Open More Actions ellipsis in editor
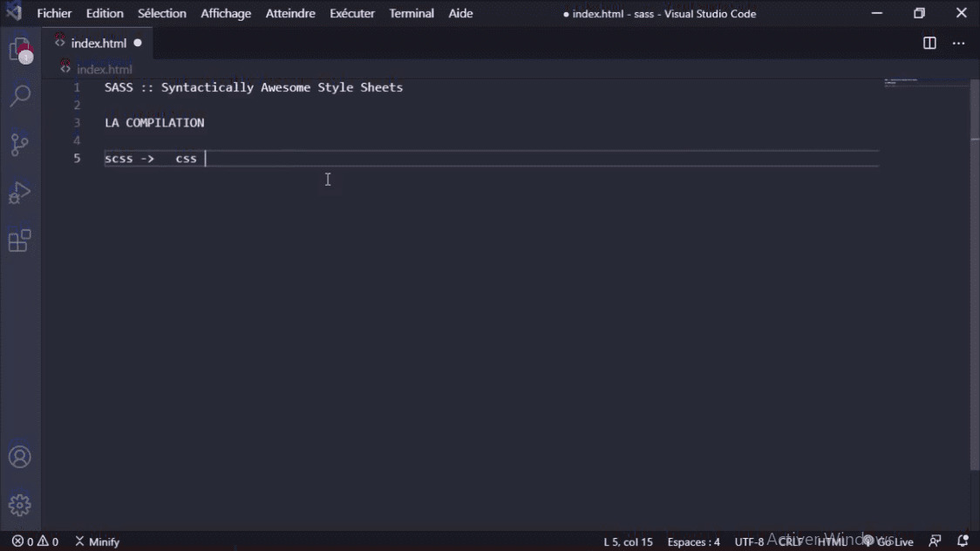 (x=959, y=43)
